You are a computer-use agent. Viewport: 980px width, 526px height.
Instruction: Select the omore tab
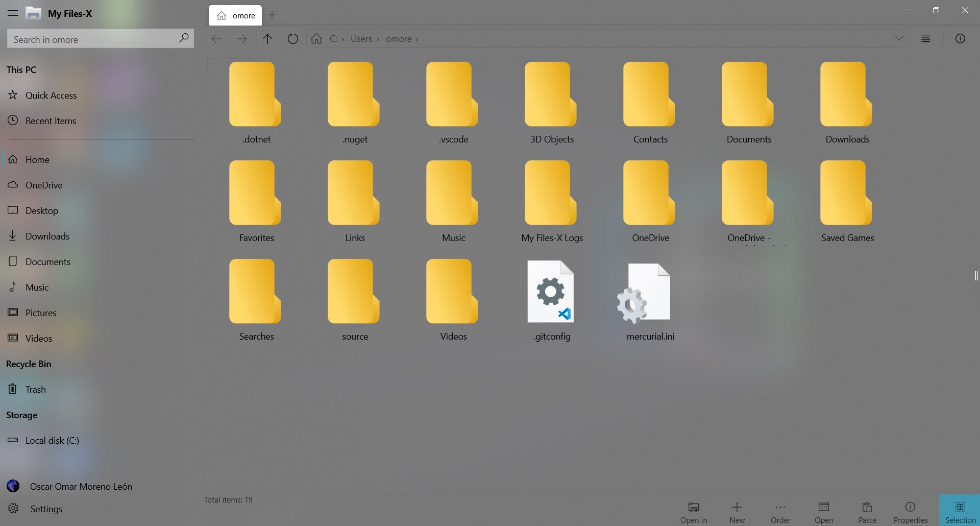point(235,15)
